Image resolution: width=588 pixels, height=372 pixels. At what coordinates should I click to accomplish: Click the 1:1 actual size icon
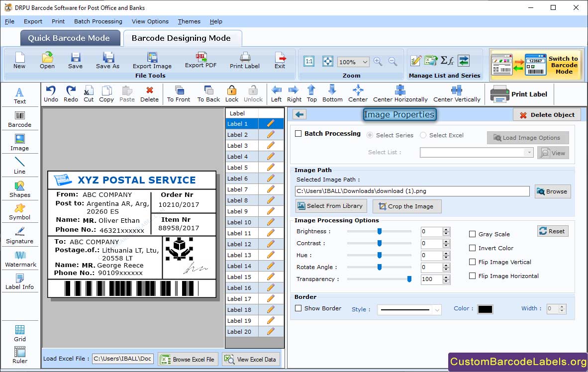coord(309,62)
